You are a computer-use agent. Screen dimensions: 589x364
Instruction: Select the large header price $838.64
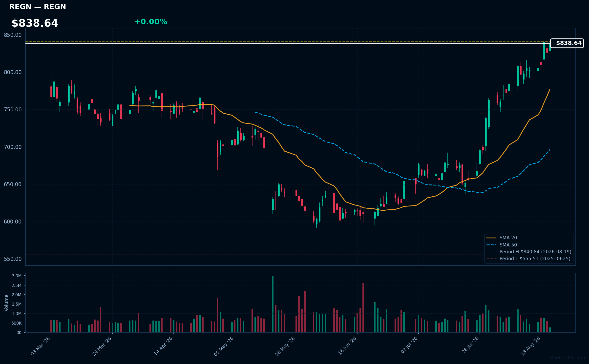35,23
